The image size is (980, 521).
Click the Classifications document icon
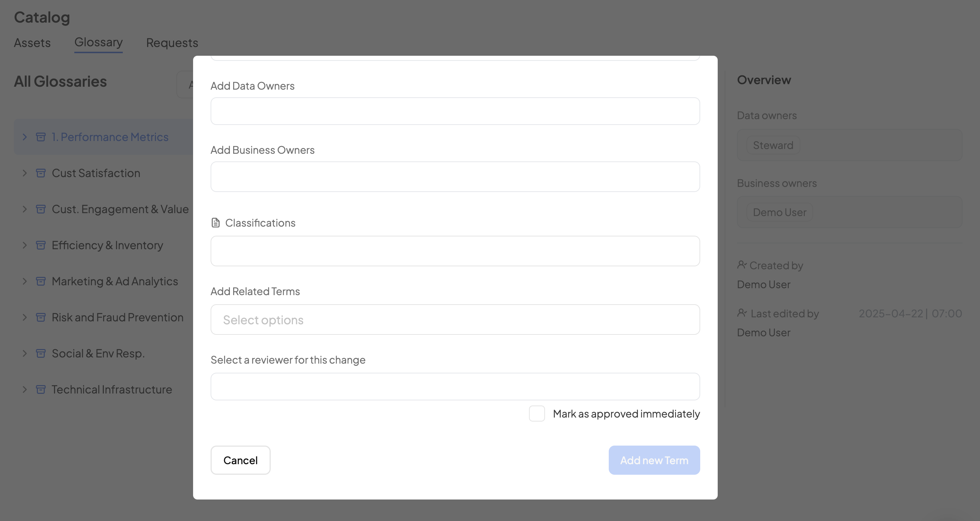tap(215, 223)
